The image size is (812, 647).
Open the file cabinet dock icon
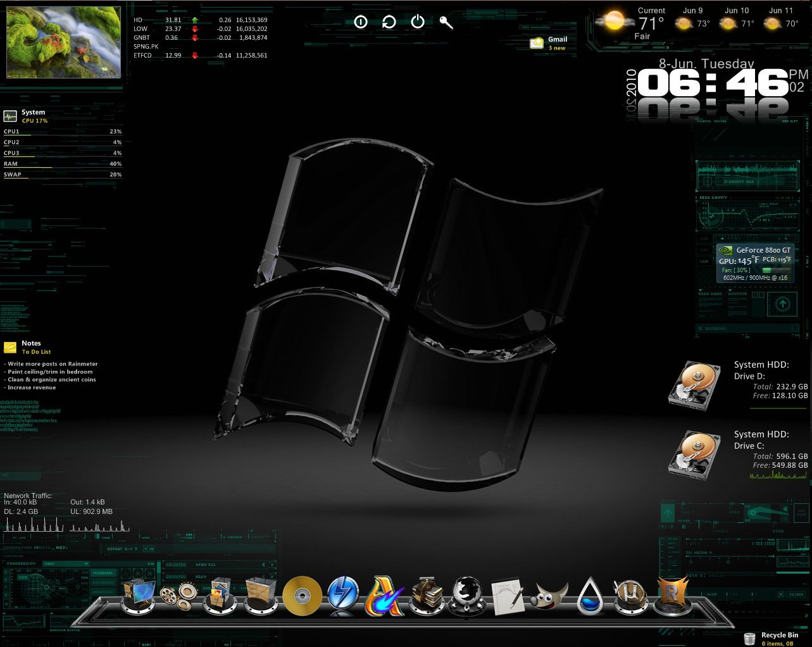coord(261,595)
